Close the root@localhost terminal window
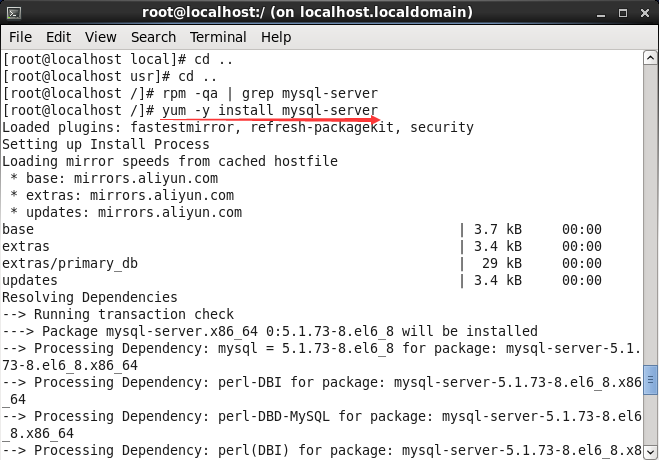 click(x=645, y=13)
